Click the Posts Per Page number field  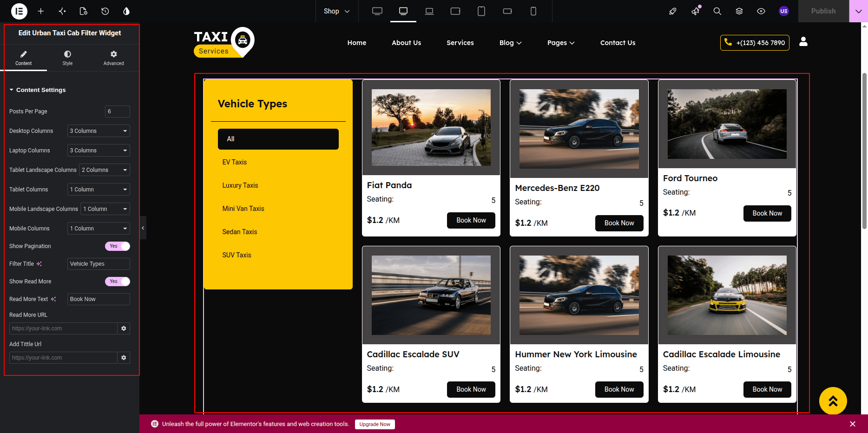tap(118, 112)
